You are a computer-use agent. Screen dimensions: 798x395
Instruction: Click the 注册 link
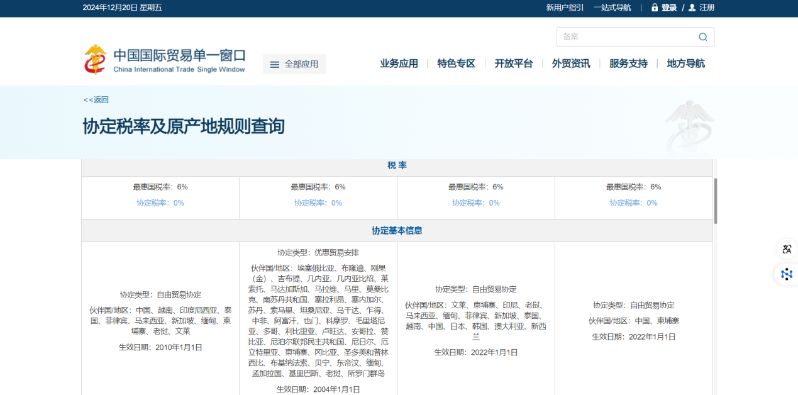click(x=707, y=8)
